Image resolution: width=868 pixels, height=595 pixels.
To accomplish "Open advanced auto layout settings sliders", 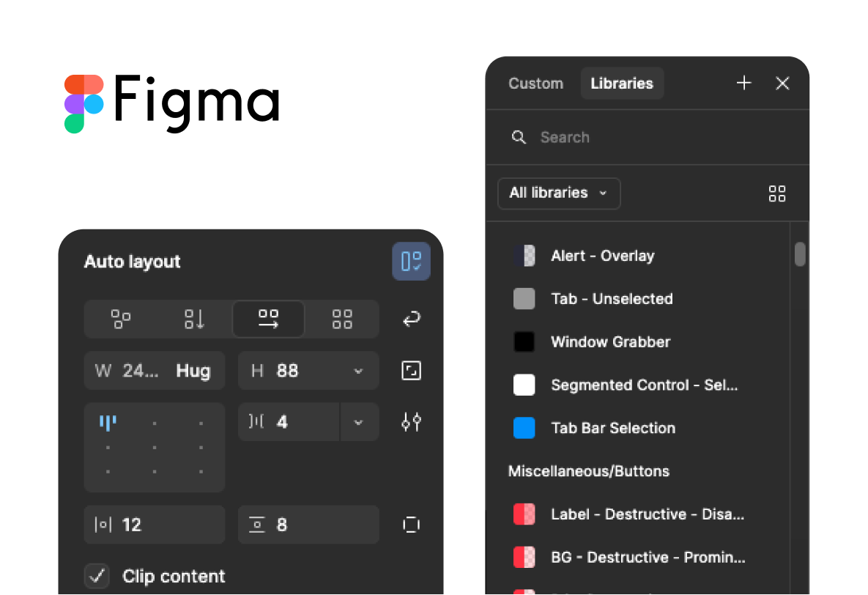I will point(412,422).
